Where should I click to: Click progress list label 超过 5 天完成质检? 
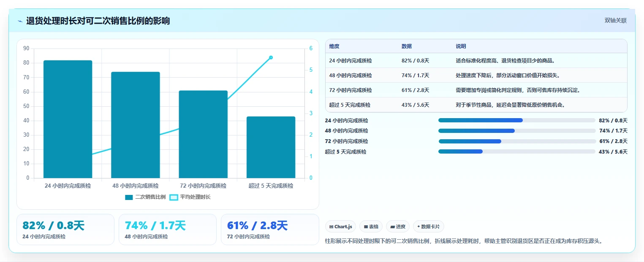345,152
